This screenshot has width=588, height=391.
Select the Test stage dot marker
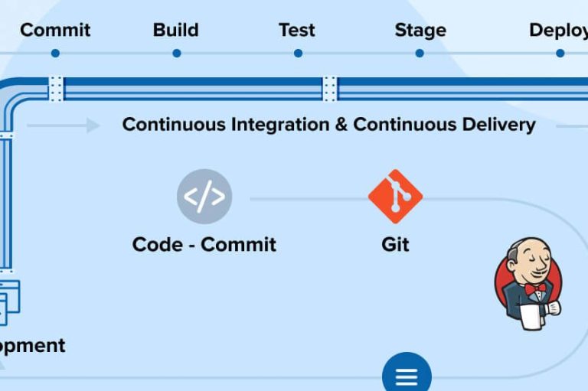click(x=298, y=54)
